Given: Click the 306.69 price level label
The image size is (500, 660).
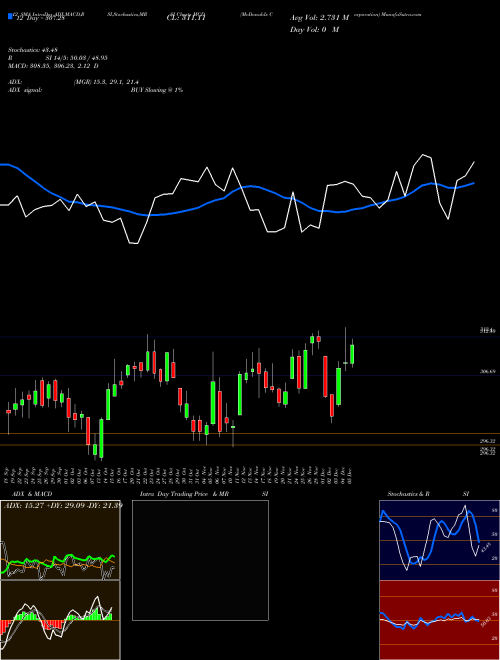Looking at the screenshot, I should click(x=487, y=372).
